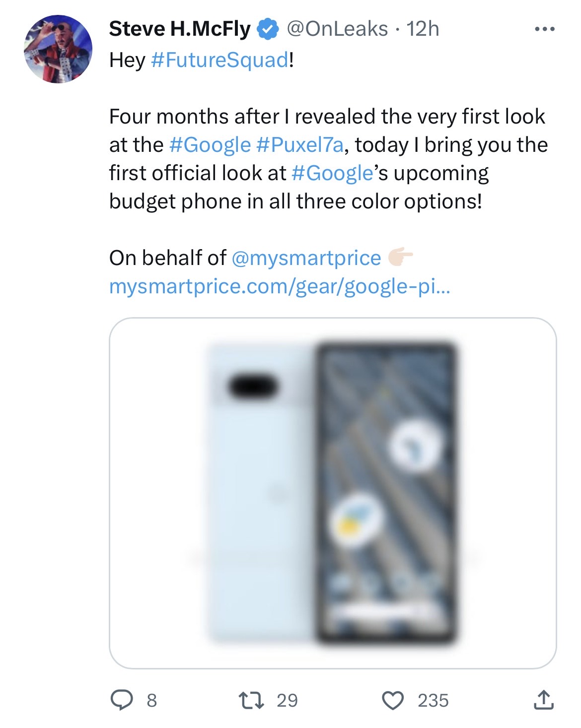
Task: Click the #Google hashtag before #Puxel7a
Action: point(210,145)
